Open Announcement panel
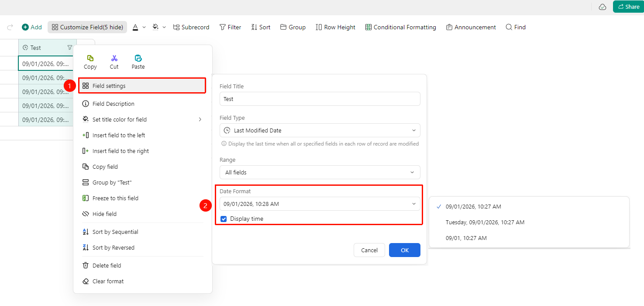 pyautogui.click(x=471, y=27)
